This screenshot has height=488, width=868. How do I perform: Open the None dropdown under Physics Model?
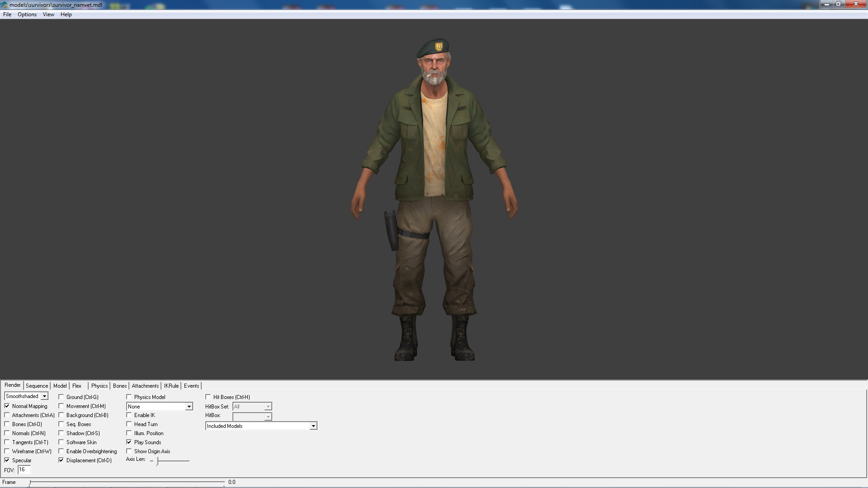click(x=189, y=407)
